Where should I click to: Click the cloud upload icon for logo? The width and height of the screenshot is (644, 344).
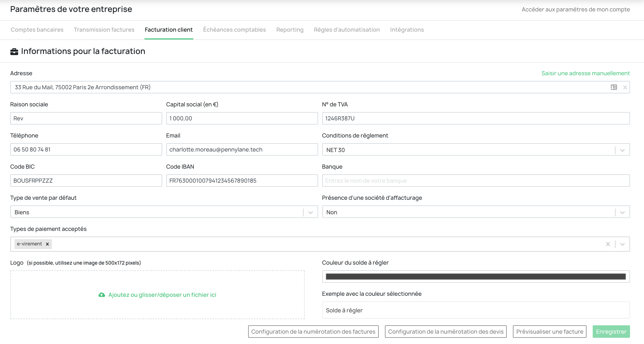pos(102,295)
